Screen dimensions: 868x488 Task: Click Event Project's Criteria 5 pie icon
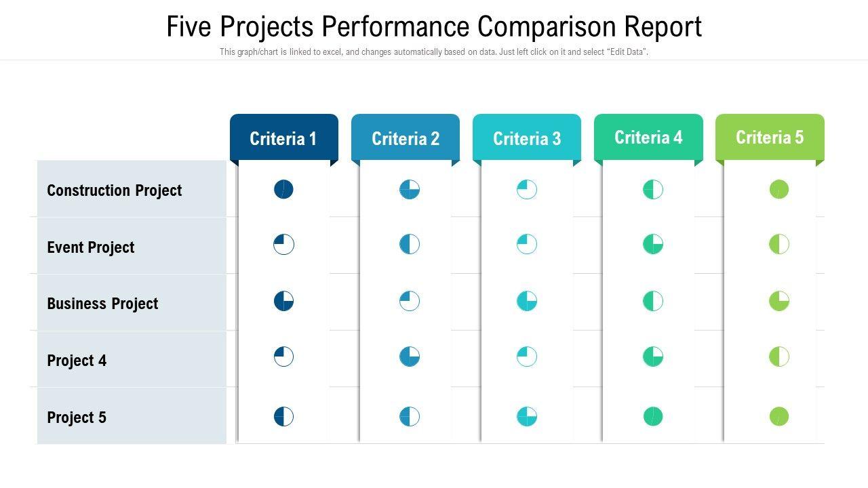(779, 244)
